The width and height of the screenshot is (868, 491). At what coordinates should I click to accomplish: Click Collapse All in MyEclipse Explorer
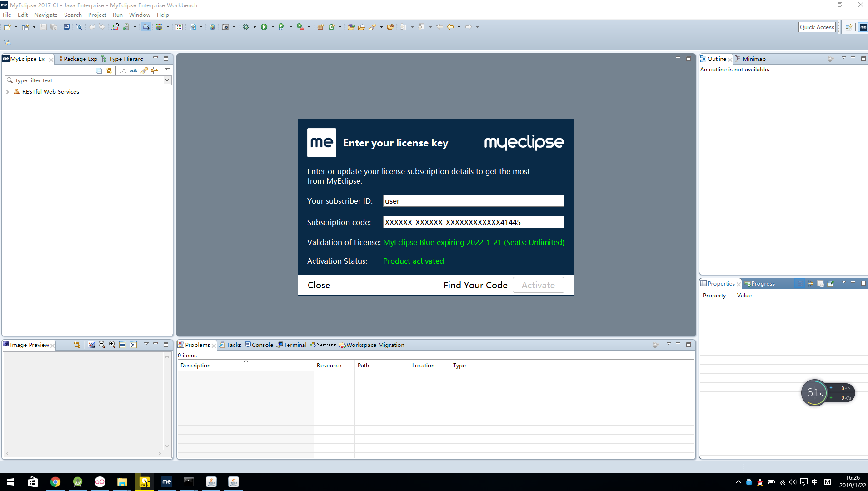(99, 70)
